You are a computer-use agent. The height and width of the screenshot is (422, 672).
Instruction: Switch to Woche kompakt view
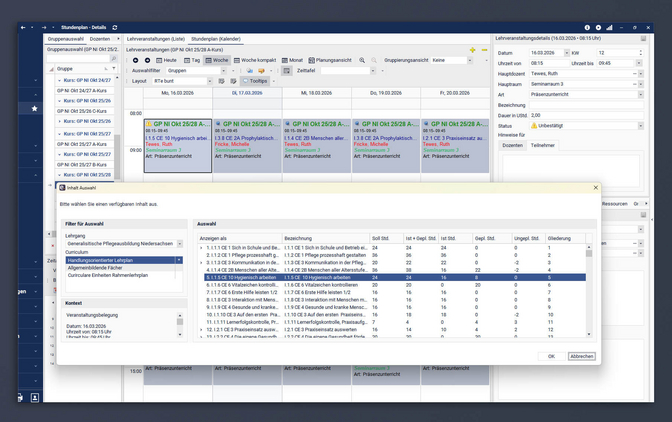coord(255,60)
